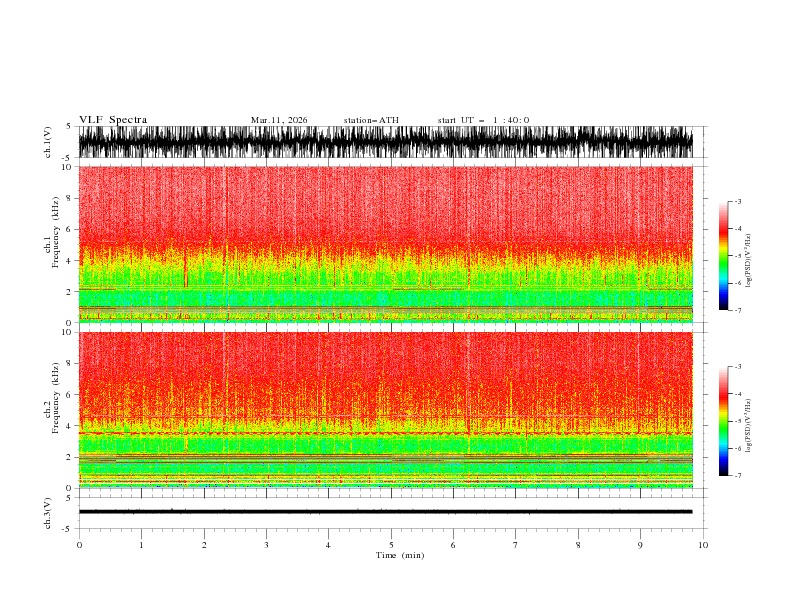
Task: Click the "-3" tick on ch.1 color bar
Action: [738, 201]
